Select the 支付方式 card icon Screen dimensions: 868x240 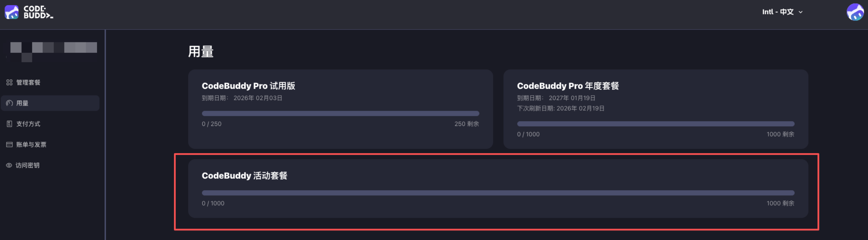tap(9, 124)
